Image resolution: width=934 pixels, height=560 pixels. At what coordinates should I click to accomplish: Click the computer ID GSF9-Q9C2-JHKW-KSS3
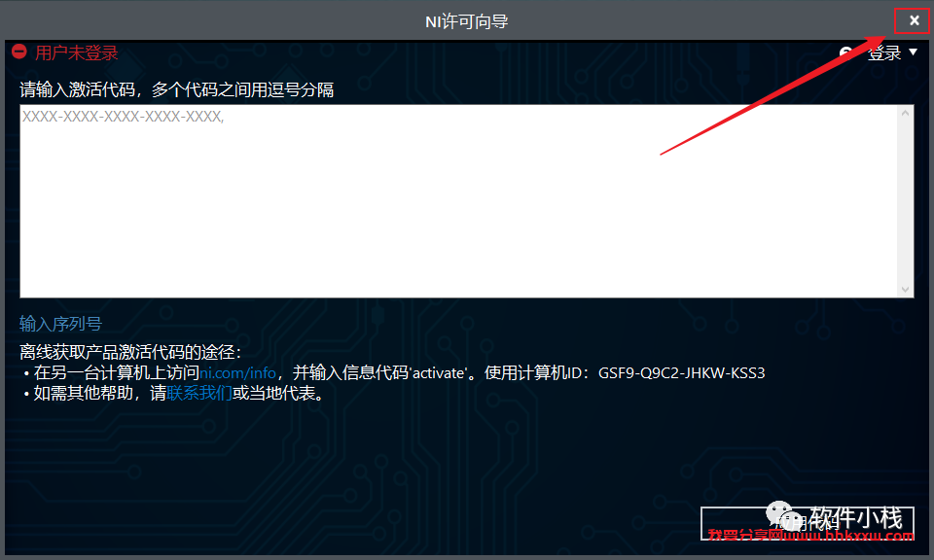[681, 373]
